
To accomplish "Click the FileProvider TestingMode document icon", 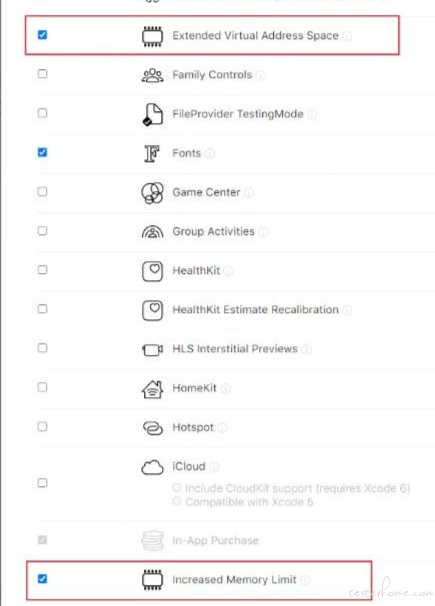I will click(x=152, y=114).
